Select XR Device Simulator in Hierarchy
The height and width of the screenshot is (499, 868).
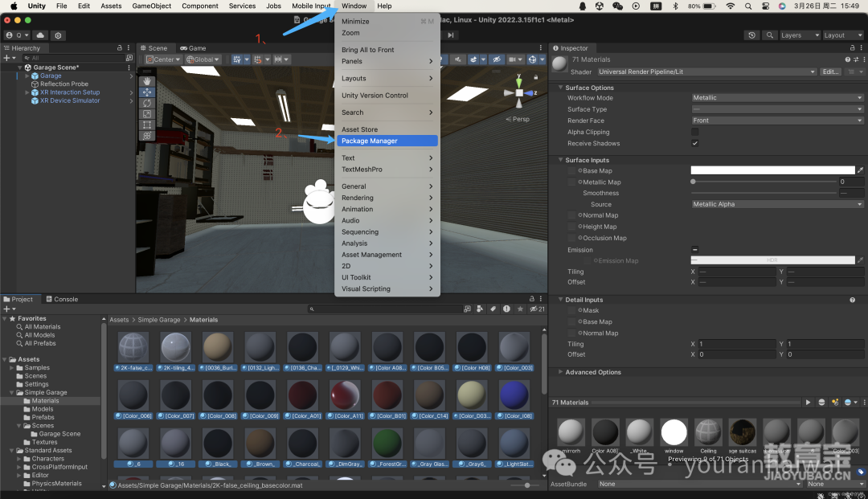[x=70, y=100]
